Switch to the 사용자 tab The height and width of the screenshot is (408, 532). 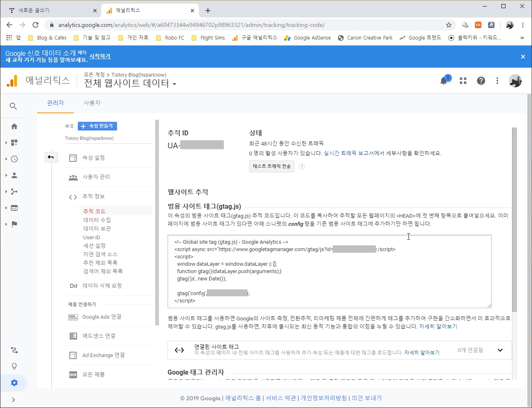pyautogui.click(x=92, y=103)
